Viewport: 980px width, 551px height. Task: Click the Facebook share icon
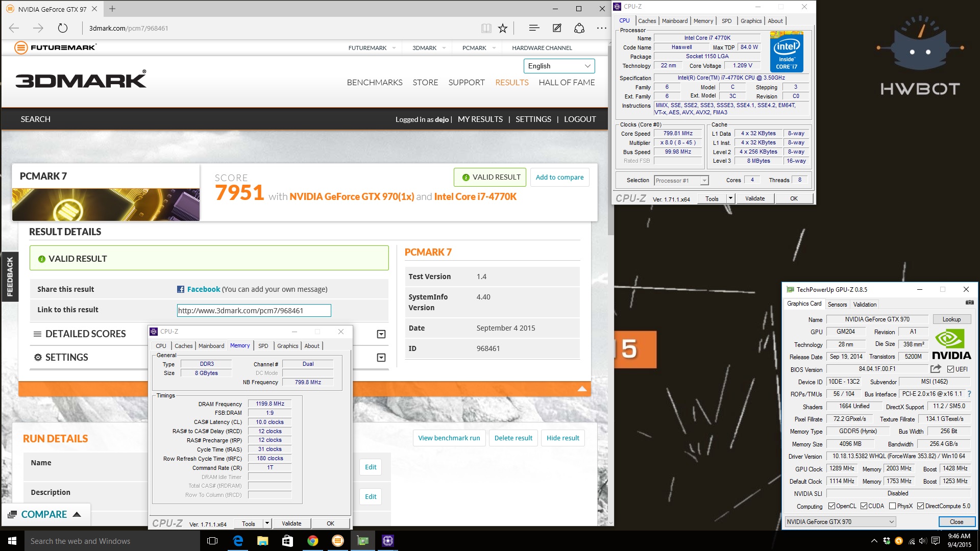(181, 289)
